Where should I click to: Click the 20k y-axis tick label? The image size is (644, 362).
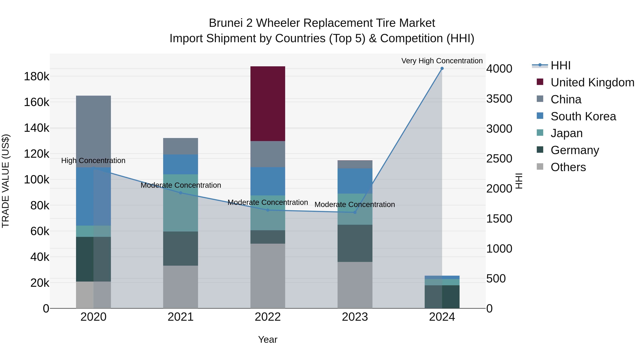(40, 283)
